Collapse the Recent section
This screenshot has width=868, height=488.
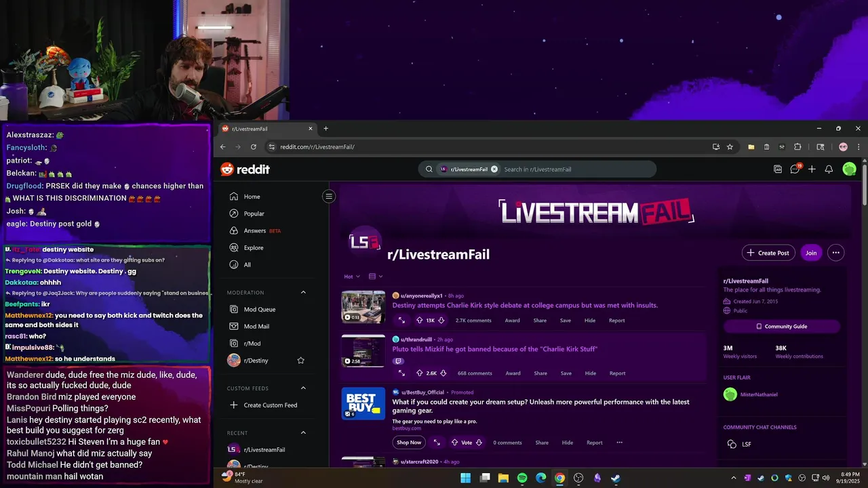tap(303, 433)
